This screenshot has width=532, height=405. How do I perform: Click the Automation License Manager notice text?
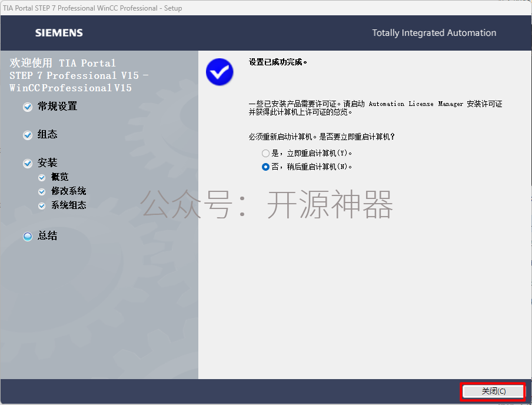tap(375, 108)
